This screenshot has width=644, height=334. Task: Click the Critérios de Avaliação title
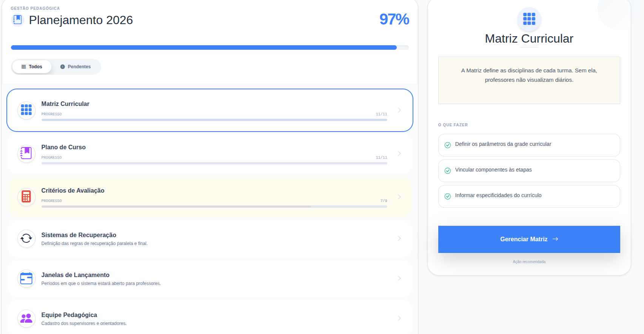73,190
